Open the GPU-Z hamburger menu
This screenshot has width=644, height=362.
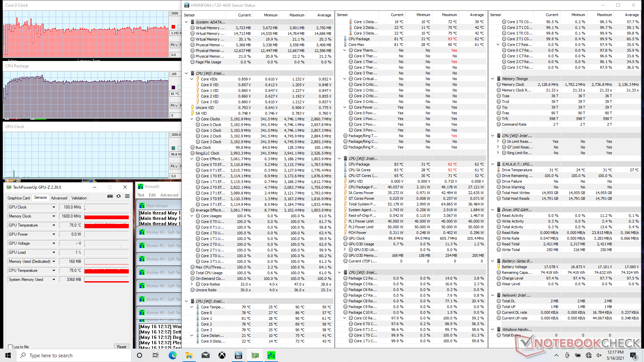(x=127, y=196)
